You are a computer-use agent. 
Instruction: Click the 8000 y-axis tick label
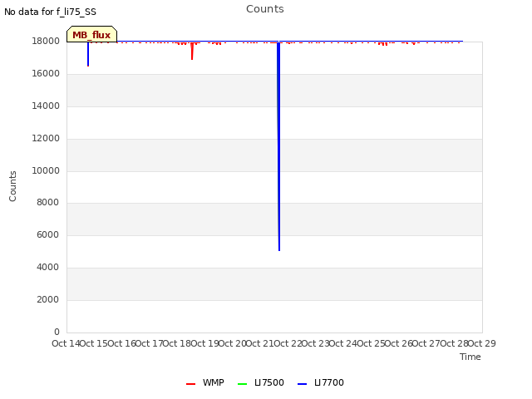48,202
